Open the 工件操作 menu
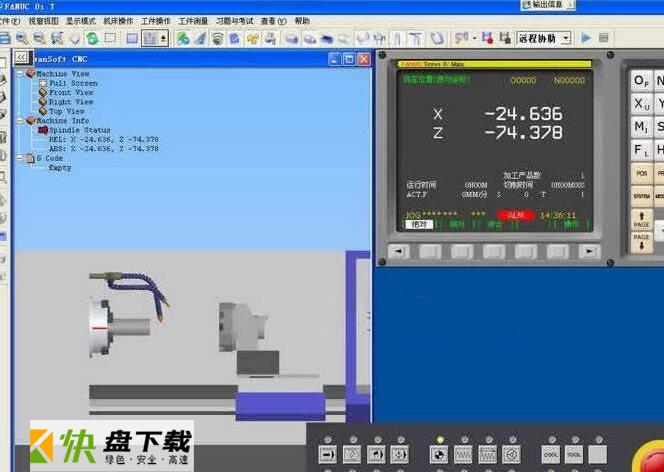The width and height of the screenshot is (664, 472). coord(155,21)
